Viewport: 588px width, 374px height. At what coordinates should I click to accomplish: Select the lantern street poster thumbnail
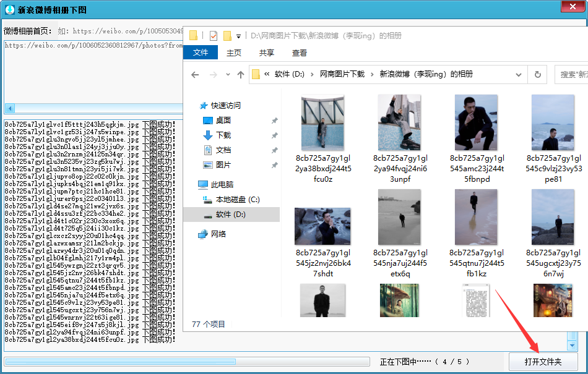tap(553, 300)
